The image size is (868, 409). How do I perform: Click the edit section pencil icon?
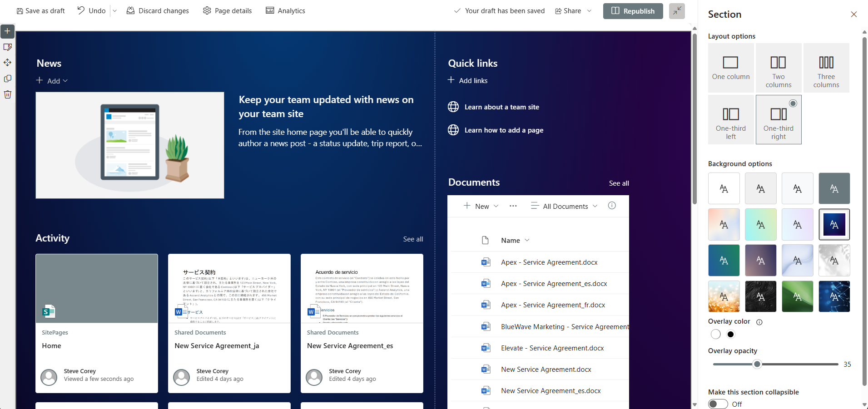[8, 47]
